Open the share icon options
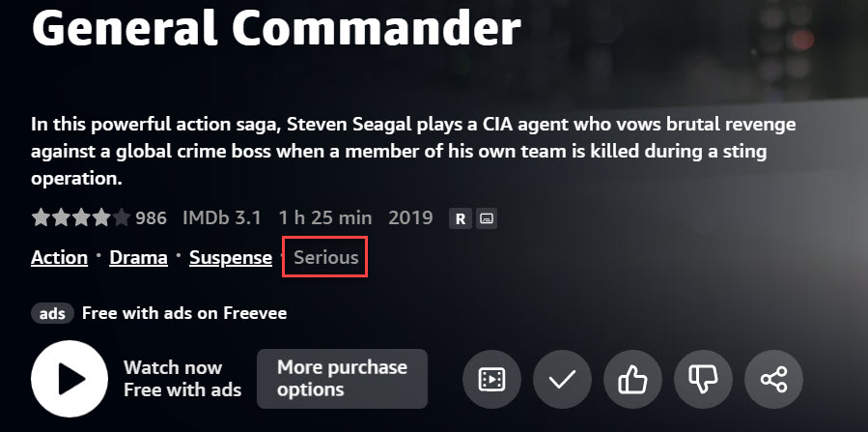 [773, 380]
